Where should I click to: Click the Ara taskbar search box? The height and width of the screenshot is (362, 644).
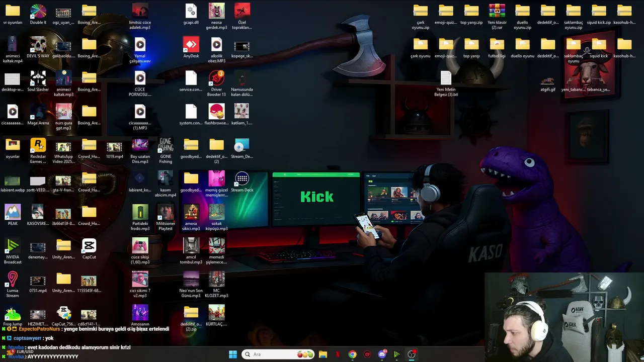278,354
